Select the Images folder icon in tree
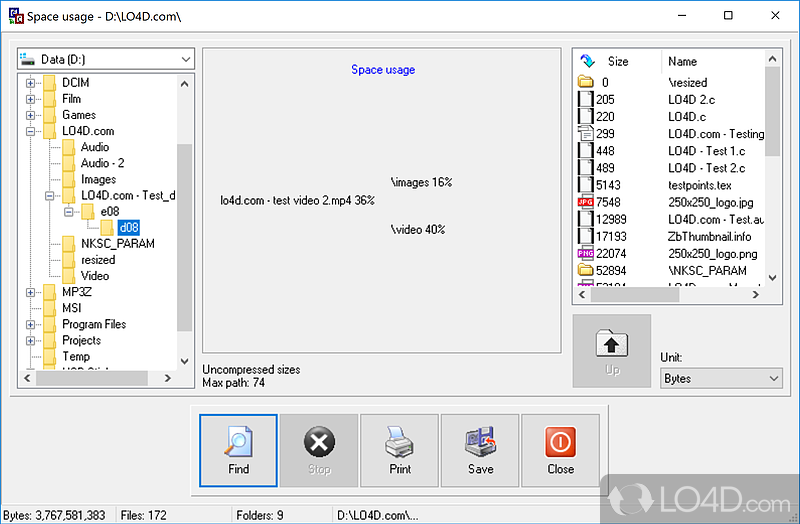This screenshot has width=800, height=524. coord(68,179)
